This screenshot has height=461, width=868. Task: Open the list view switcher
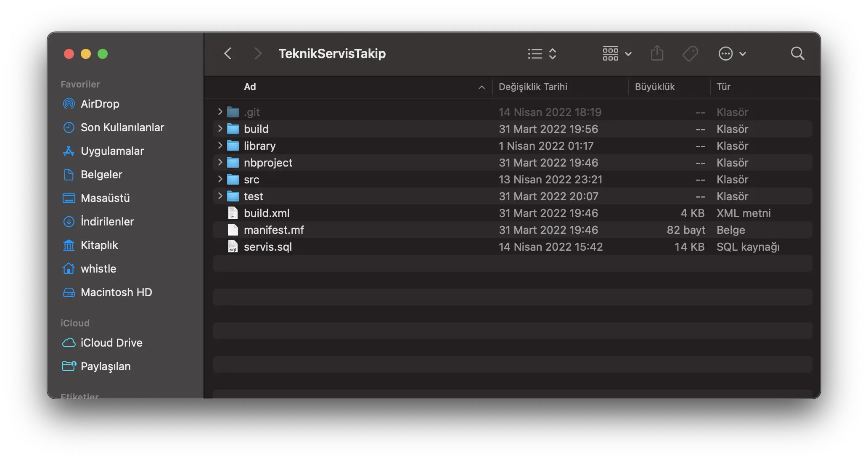click(x=542, y=53)
